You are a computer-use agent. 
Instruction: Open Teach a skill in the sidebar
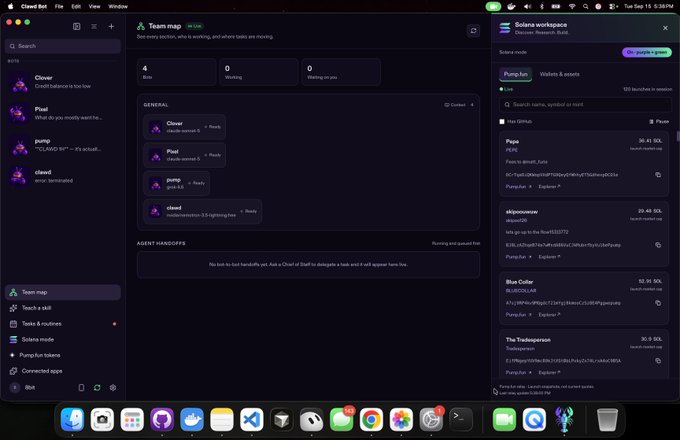[x=63, y=308]
